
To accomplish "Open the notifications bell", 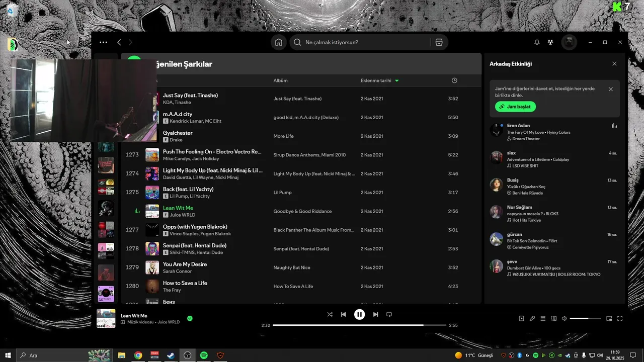I will tap(537, 42).
